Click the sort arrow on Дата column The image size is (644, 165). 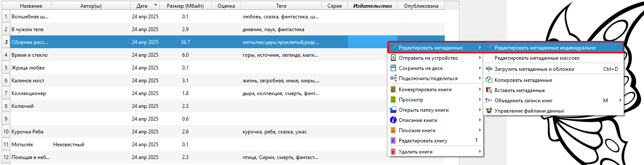coord(155,5)
